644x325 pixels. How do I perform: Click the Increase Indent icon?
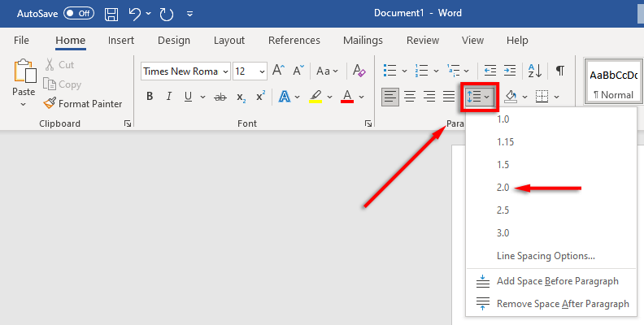coord(509,71)
